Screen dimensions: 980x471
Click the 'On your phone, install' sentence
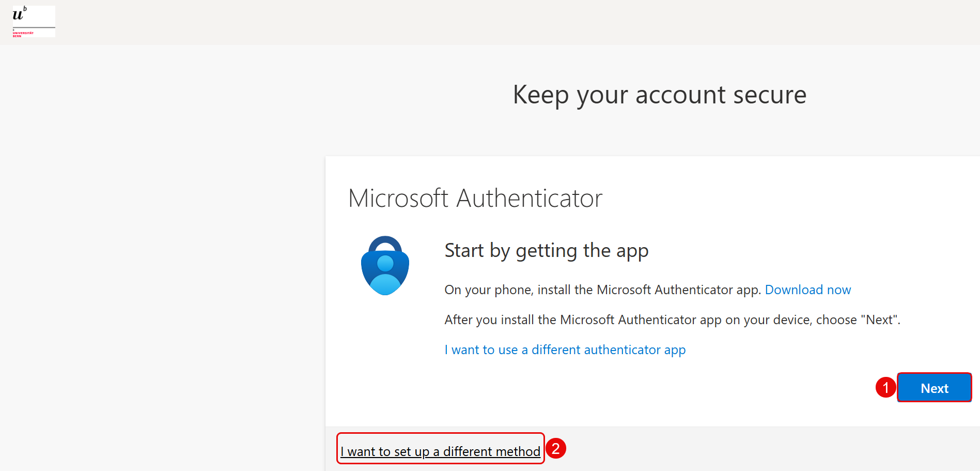coord(603,290)
